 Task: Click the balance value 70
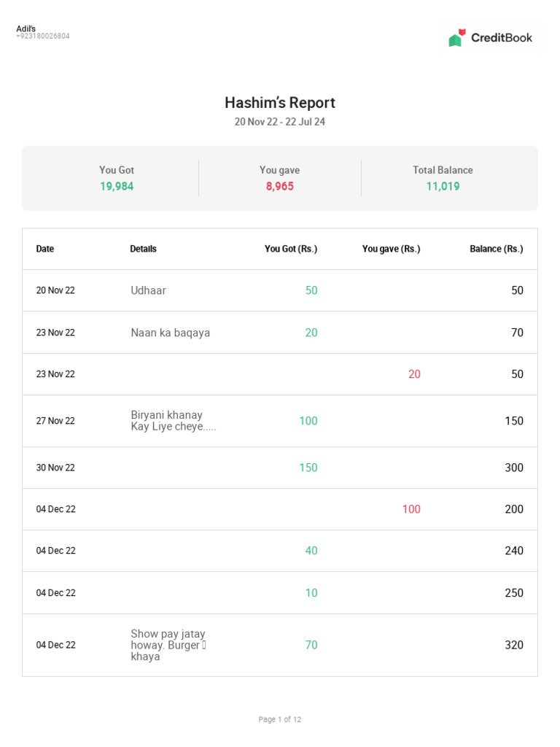517,333
